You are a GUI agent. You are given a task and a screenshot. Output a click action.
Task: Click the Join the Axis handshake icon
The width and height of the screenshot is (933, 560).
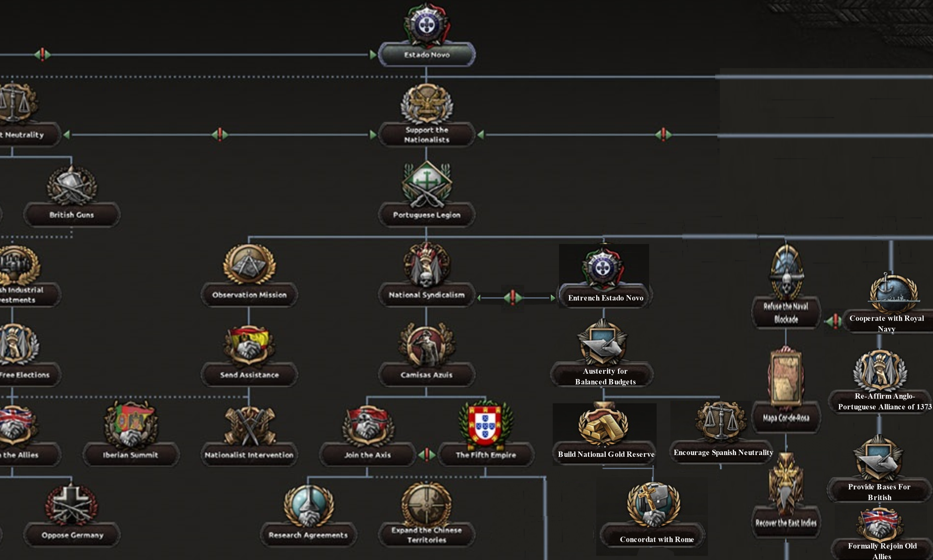pyautogui.click(x=368, y=426)
